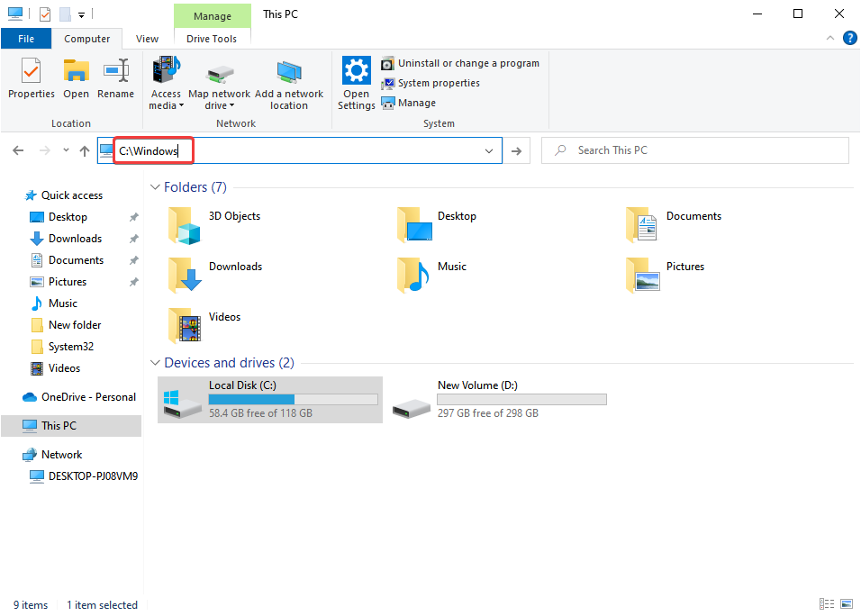Viewport: 861px width, 616px height.
Task: Select the Desktop folder in Folders
Action: point(437,225)
